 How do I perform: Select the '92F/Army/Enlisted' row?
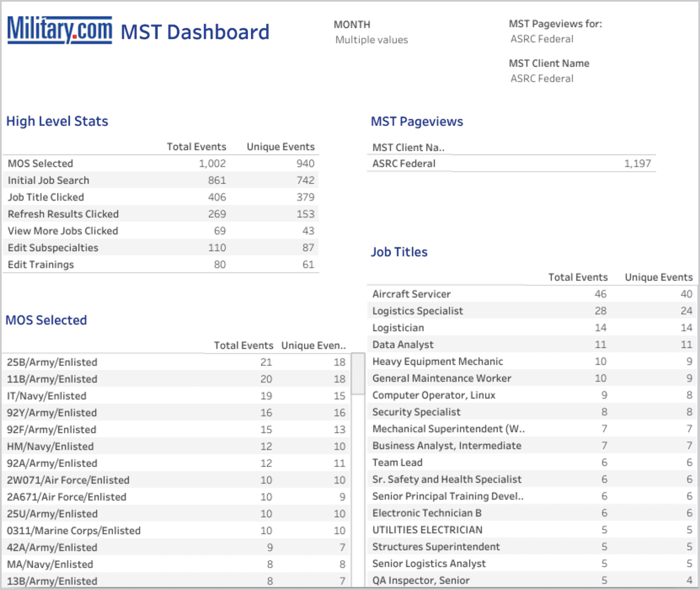coord(176,430)
